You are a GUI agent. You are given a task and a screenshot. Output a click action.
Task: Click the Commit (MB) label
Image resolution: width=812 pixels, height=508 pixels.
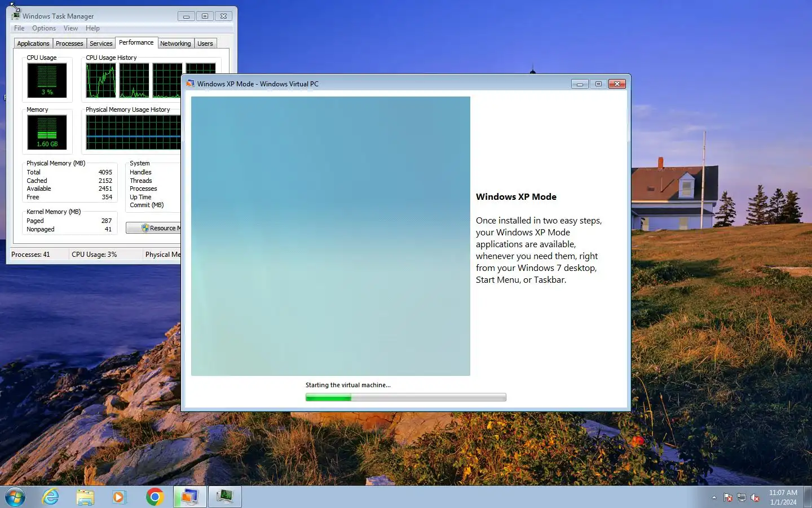coord(147,205)
